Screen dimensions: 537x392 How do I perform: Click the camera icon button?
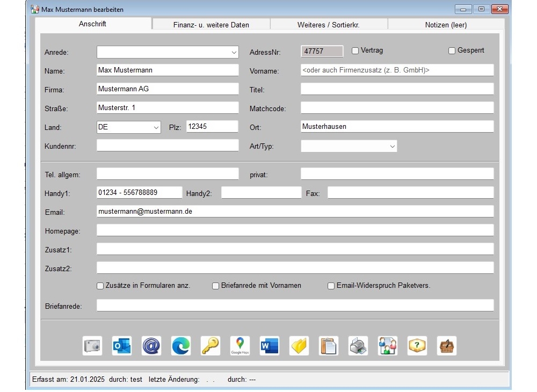tap(92, 346)
